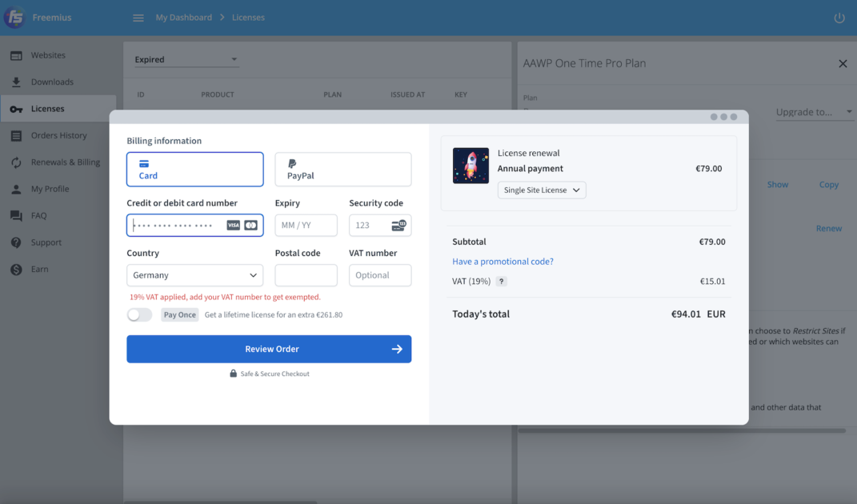Viewport: 857px width, 504px height.
Task: Click My Dashboard breadcrumb
Action: click(184, 18)
